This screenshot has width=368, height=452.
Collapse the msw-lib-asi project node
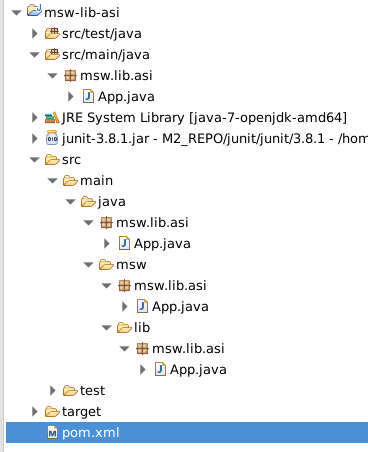coord(16,13)
